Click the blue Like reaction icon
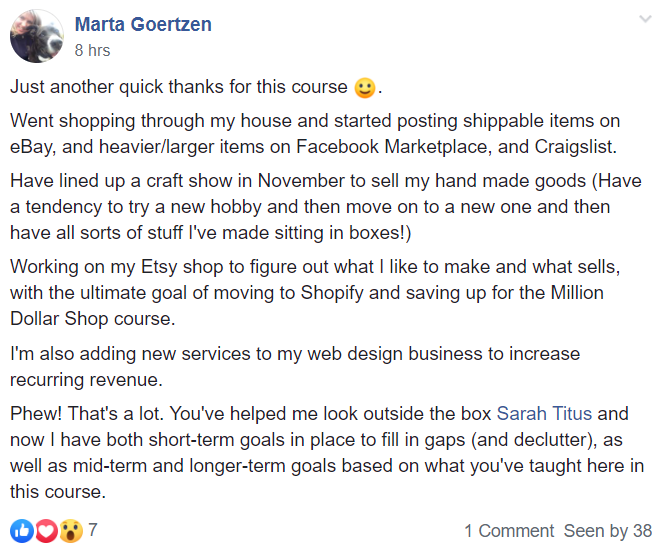This screenshot has height=554, width=667. coord(22,530)
